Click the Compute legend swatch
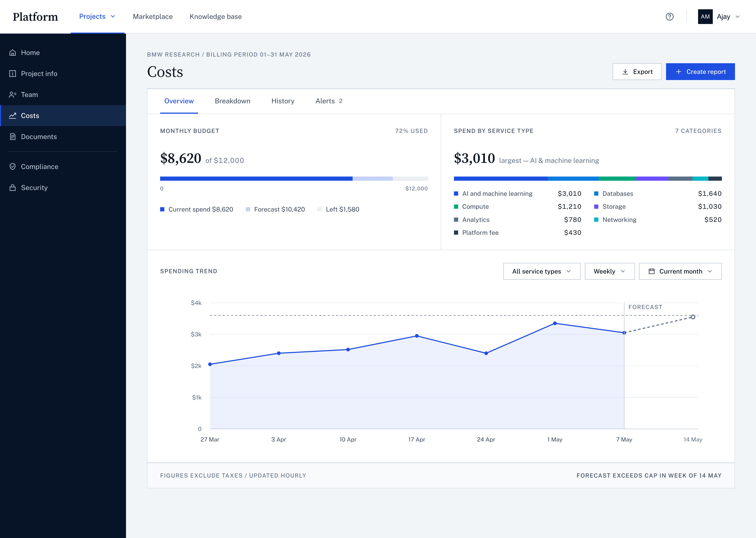756x538 pixels. point(456,207)
